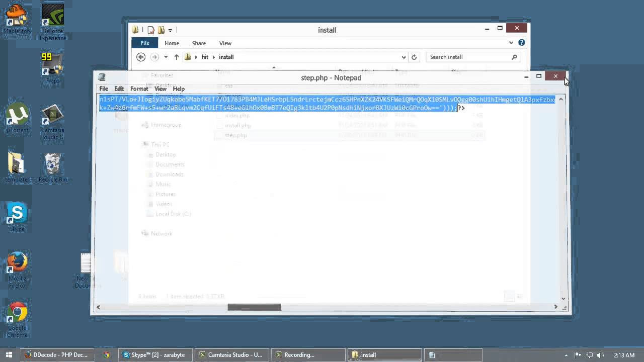Switch to the View ribbon tab in Explorer

[225, 43]
